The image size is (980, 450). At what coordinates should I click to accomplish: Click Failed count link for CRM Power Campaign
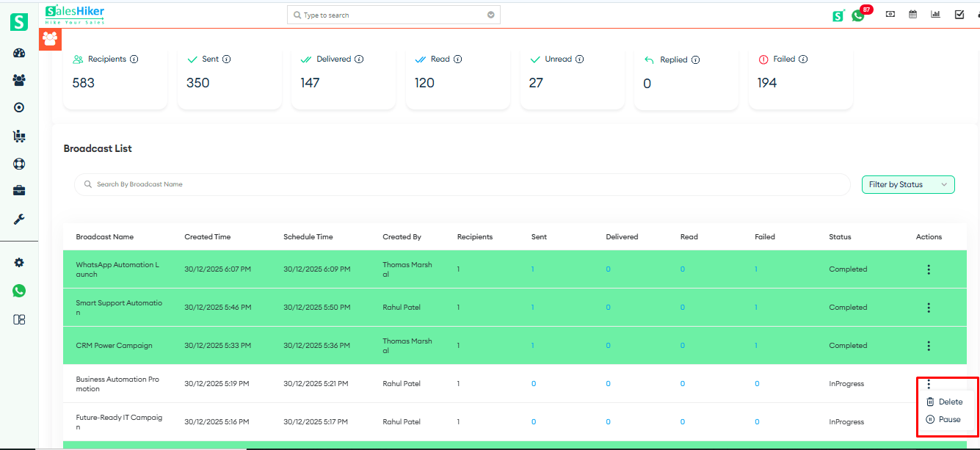pyautogui.click(x=756, y=346)
